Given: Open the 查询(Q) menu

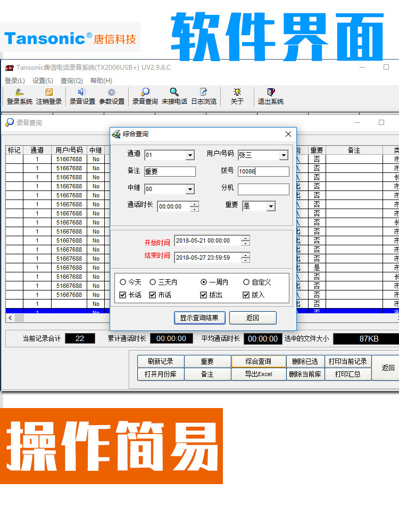Looking at the screenshot, I should [72, 81].
